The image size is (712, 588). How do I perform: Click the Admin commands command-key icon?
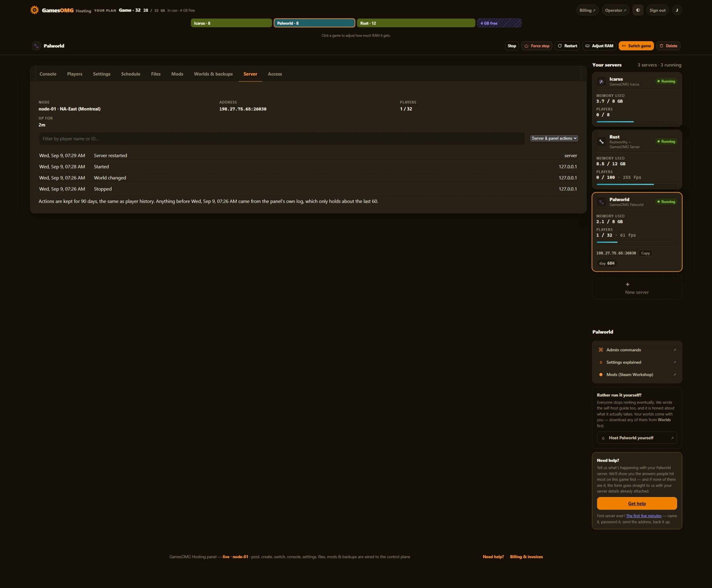(601, 350)
